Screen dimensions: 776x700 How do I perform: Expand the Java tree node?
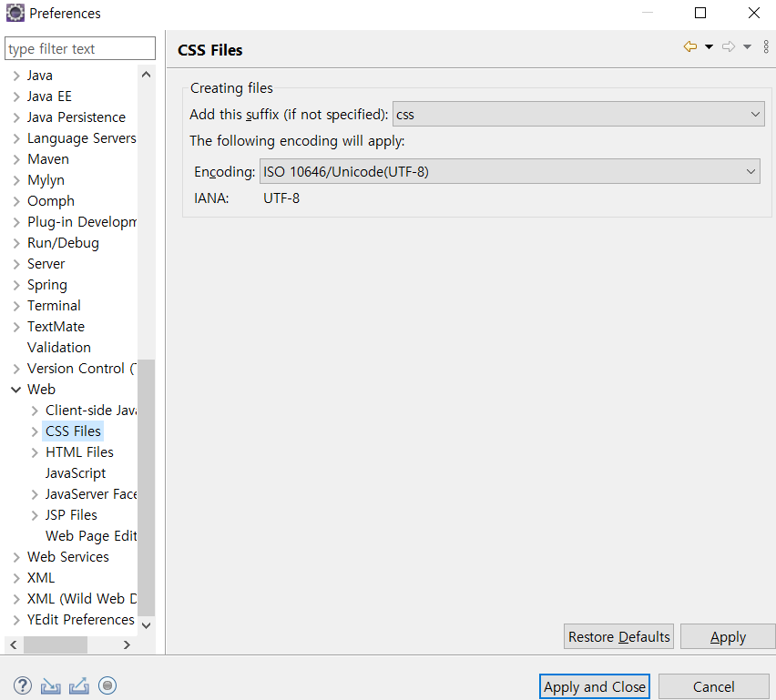[x=16, y=76]
